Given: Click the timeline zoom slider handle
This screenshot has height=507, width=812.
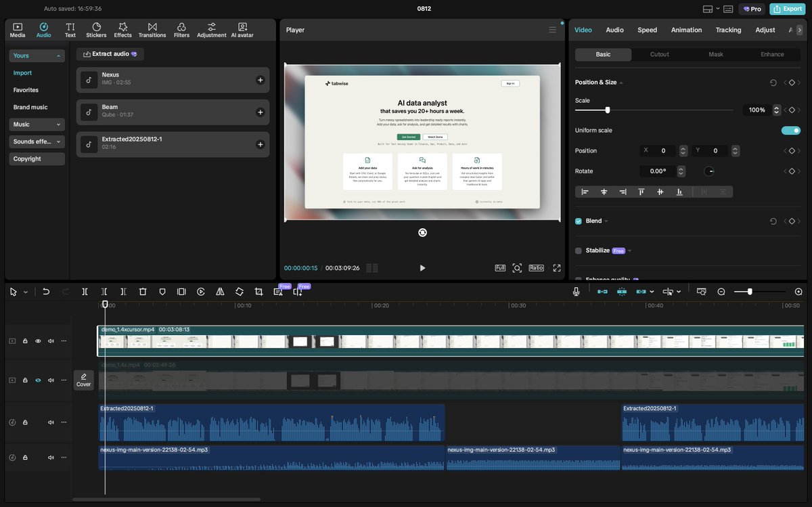Looking at the screenshot, I should click(750, 292).
